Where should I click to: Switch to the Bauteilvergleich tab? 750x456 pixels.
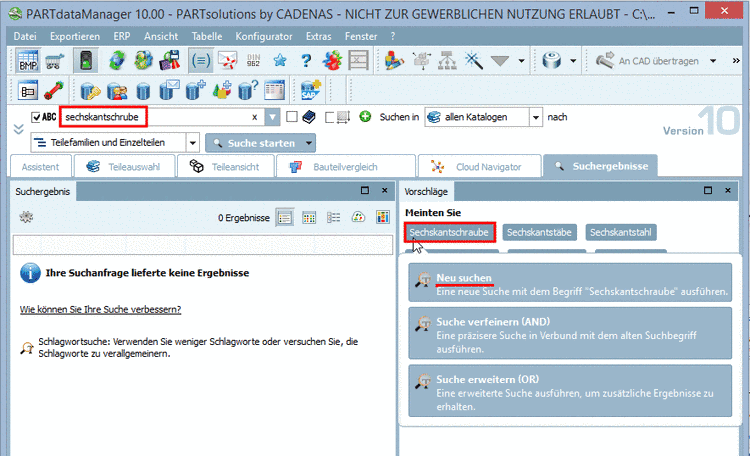pyautogui.click(x=346, y=167)
